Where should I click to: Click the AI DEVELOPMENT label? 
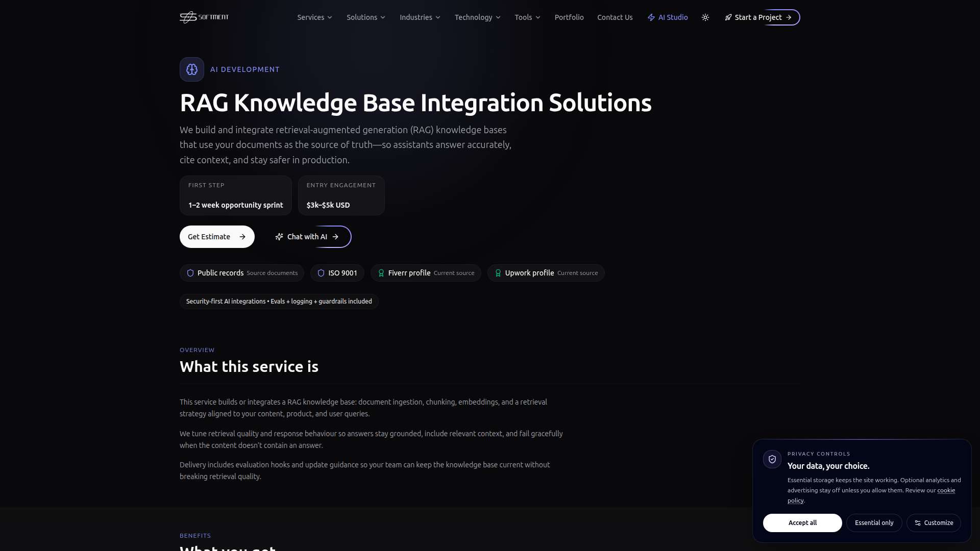[x=245, y=69]
